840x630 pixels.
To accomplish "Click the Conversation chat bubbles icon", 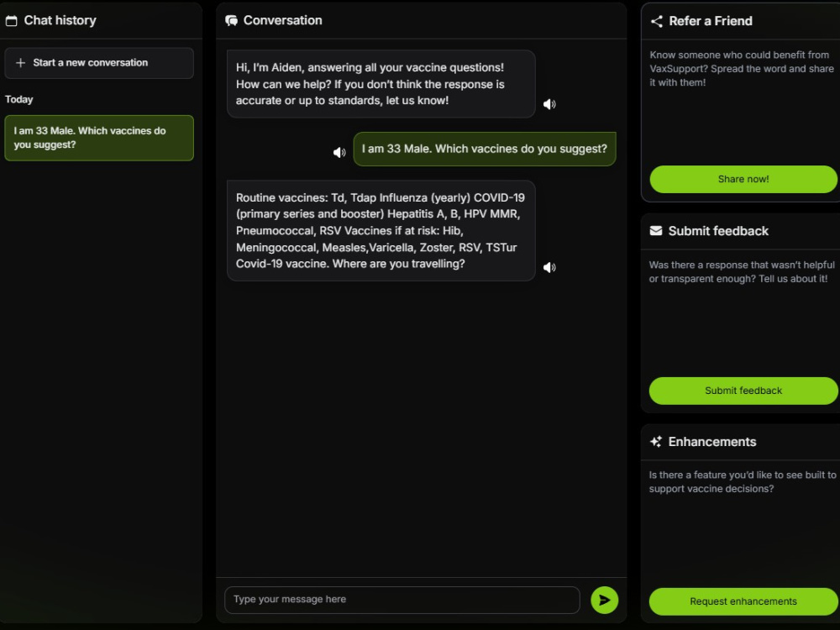I will tap(232, 21).
